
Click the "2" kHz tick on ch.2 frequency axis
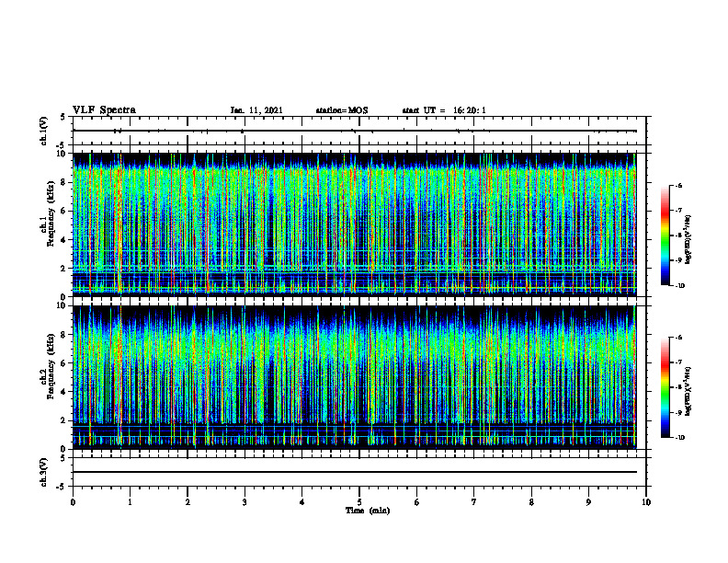(x=64, y=420)
